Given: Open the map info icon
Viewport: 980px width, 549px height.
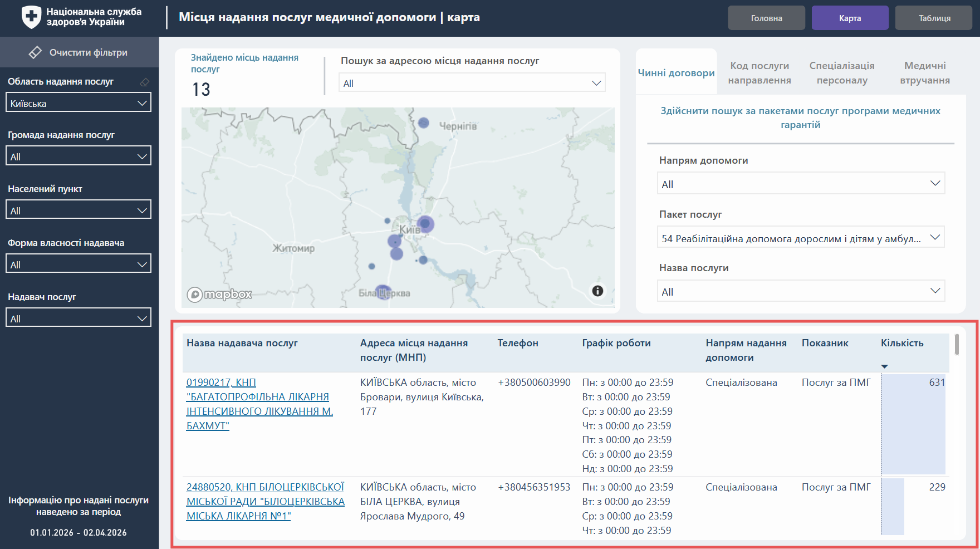Looking at the screenshot, I should click(597, 291).
